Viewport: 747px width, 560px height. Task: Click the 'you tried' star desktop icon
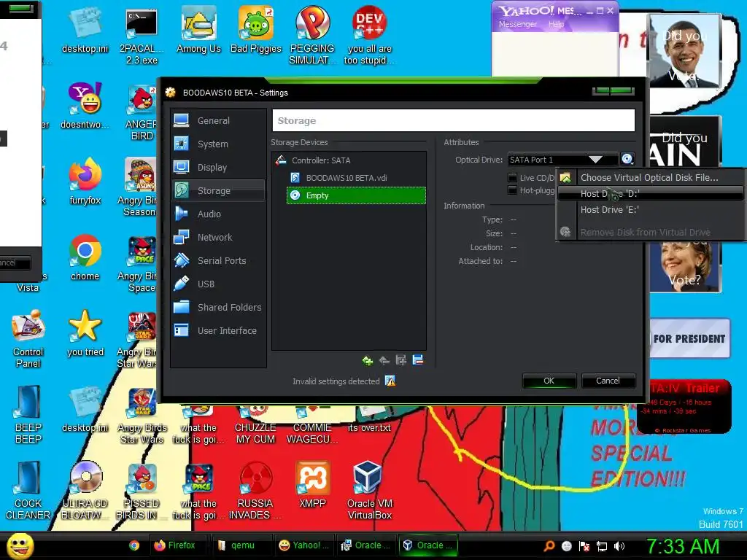pos(85,333)
